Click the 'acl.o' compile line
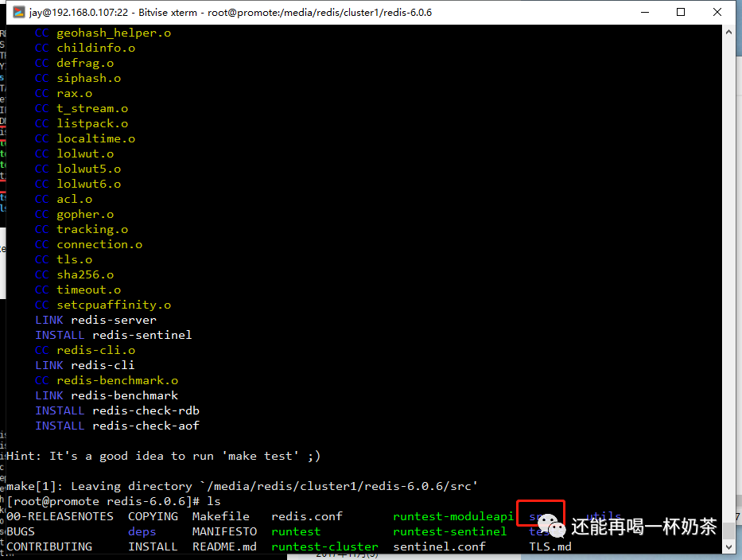Viewport: 742px width, 560px height. [x=64, y=200]
